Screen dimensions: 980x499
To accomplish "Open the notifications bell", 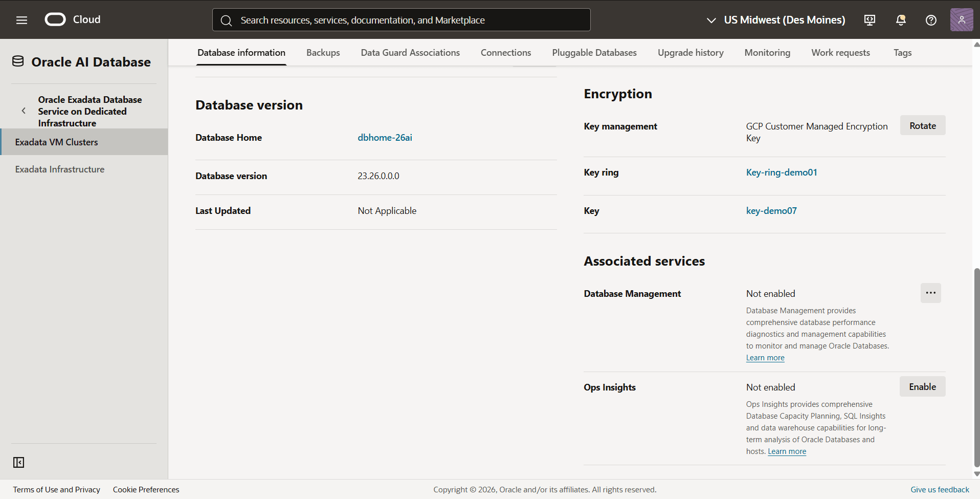I will (900, 20).
